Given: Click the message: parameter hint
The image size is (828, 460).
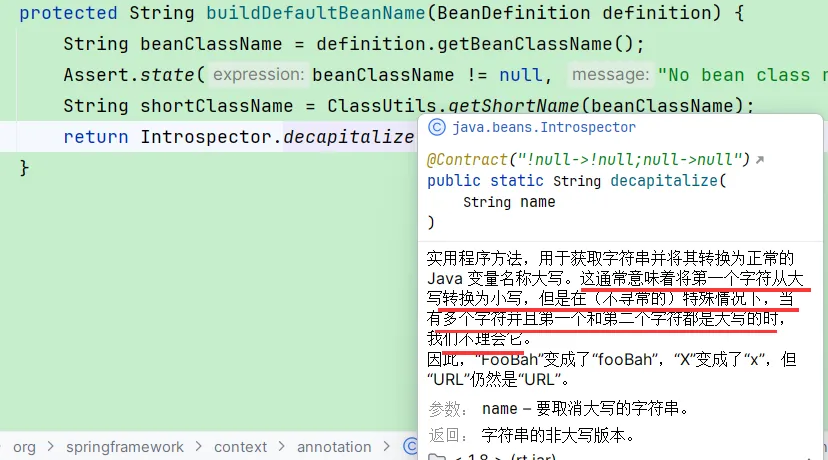Looking at the screenshot, I should click(610, 74).
